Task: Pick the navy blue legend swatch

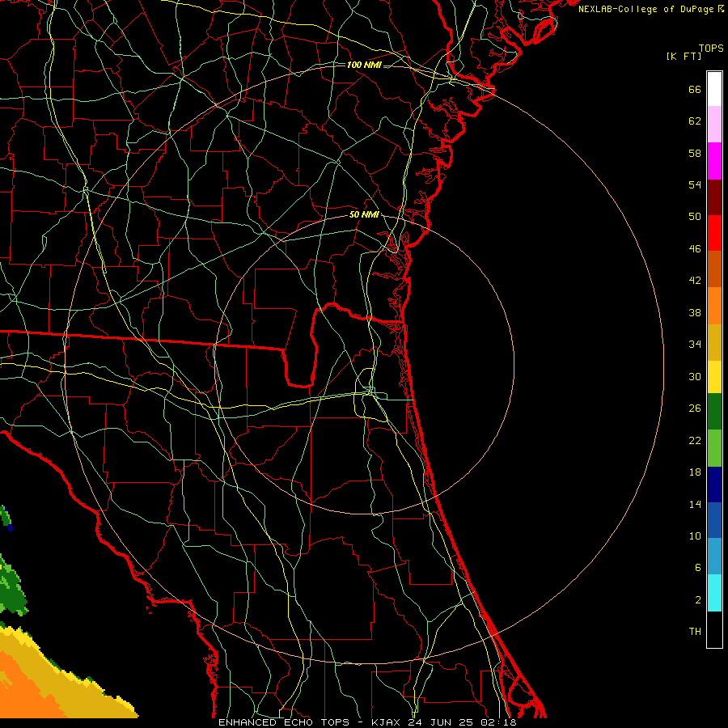Action: tap(714, 485)
